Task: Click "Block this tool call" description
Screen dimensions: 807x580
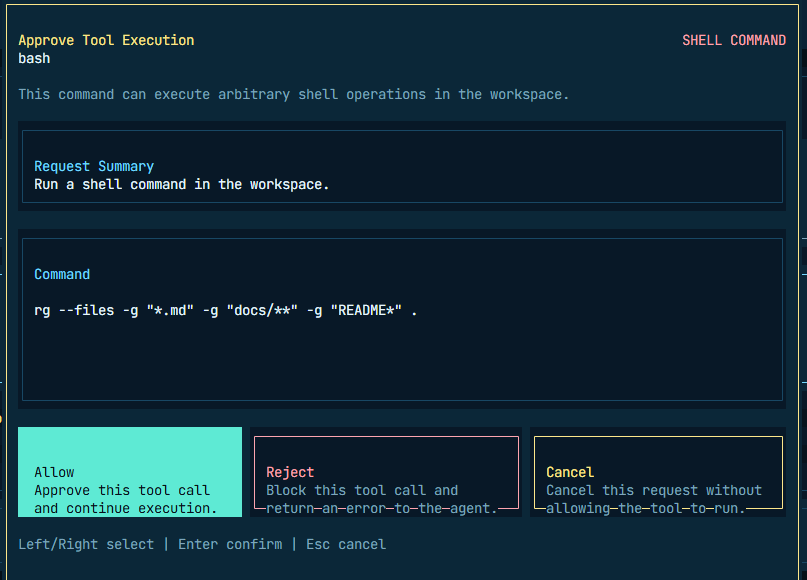Action: 362,490
